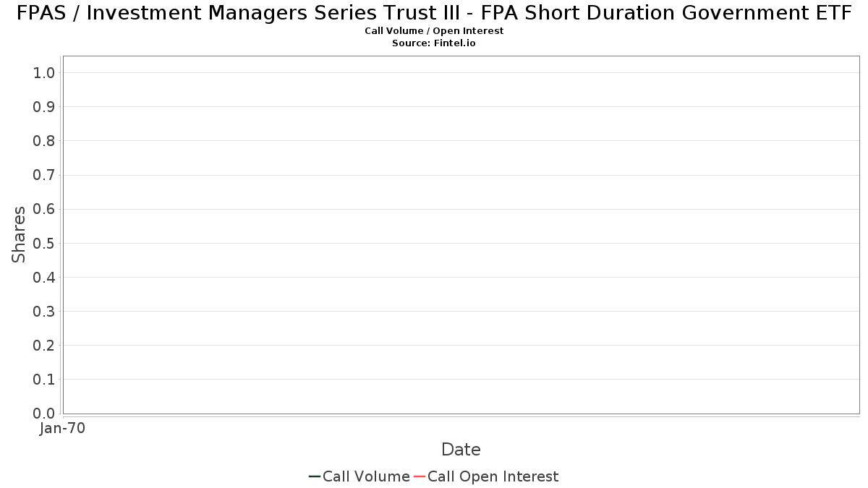Click the Date axis title
Viewport: 868px width, 488px height.
pyautogui.click(x=461, y=450)
